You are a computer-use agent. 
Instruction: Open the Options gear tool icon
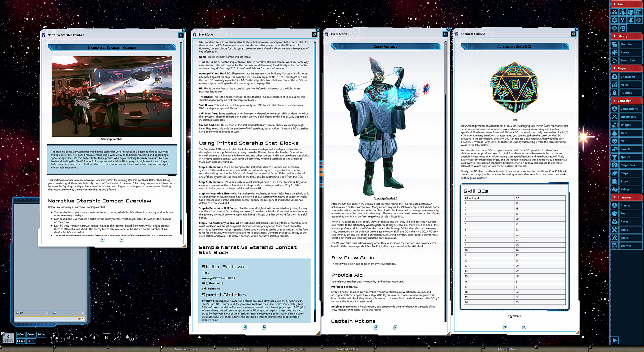(614, 28)
